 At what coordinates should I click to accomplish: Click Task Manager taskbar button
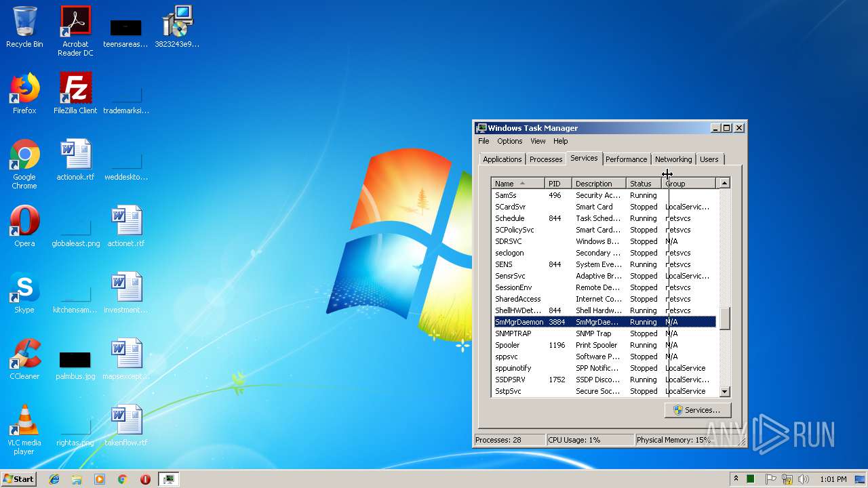[168, 479]
